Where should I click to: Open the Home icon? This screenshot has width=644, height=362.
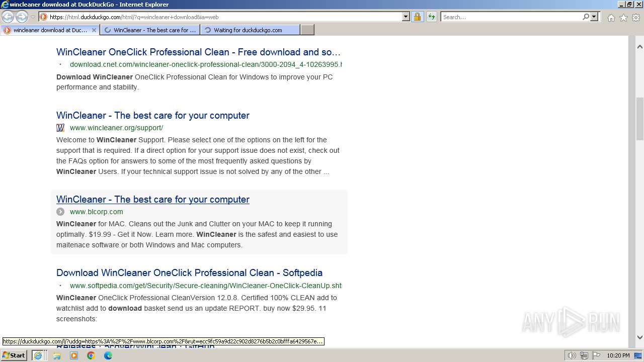[x=611, y=18]
